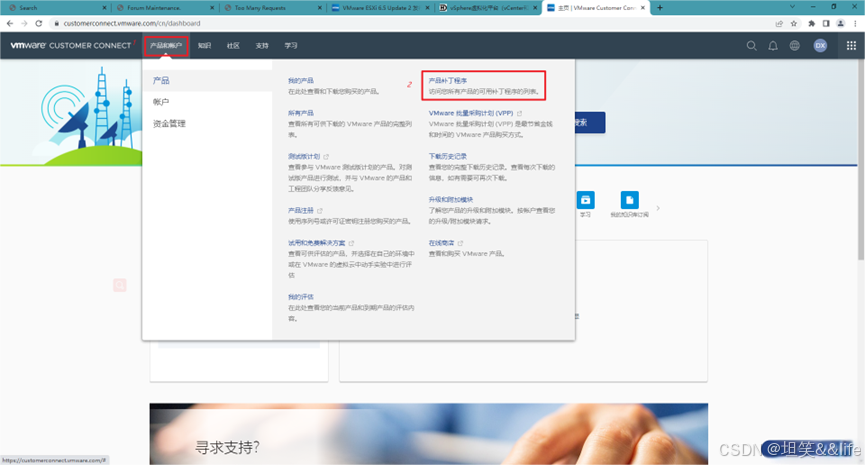865x465 pixels.
Task: Click blue 我的知识库订阅 shortcut icon
Action: [x=629, y=200]
